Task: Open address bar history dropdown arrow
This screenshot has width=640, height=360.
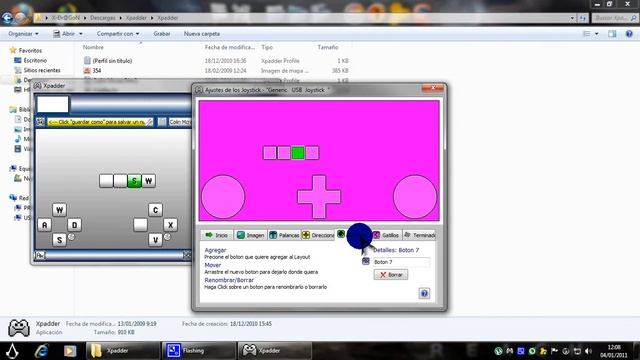Action: coord(572,18)
